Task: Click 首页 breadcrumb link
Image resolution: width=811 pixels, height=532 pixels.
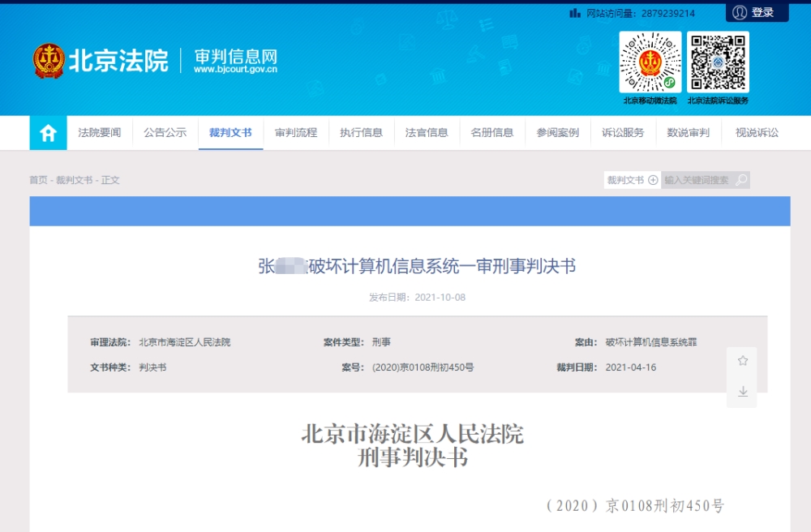Action: [x=38, y=180]
